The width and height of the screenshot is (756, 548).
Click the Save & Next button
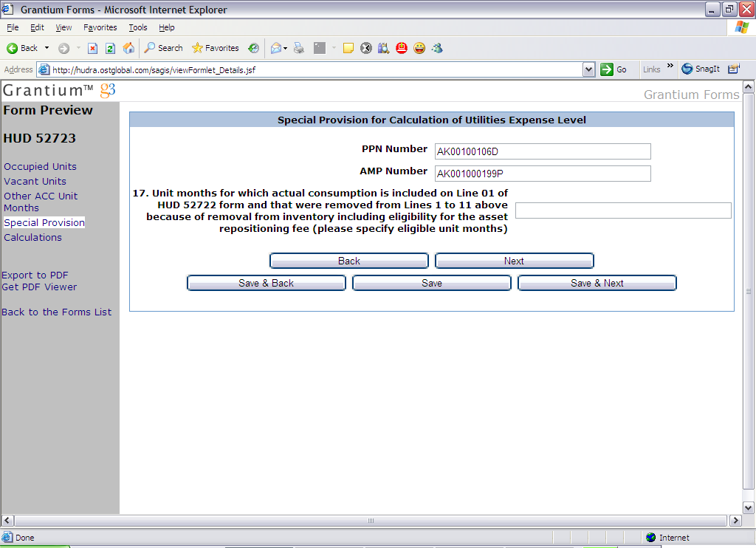(597, 283)
